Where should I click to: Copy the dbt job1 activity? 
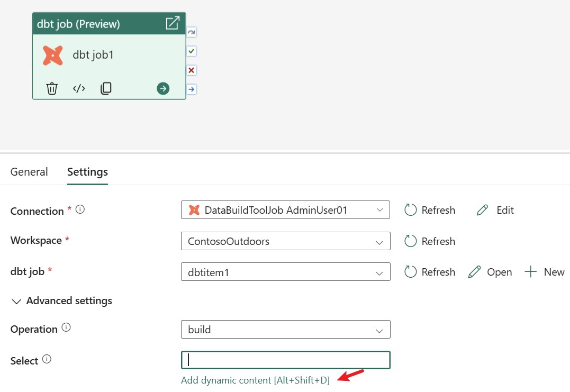[x=106, y=89]
